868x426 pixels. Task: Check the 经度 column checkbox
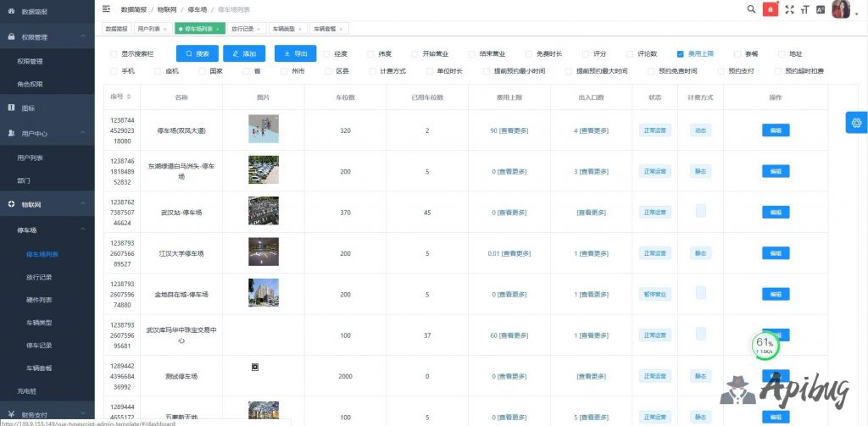point(325,54)
